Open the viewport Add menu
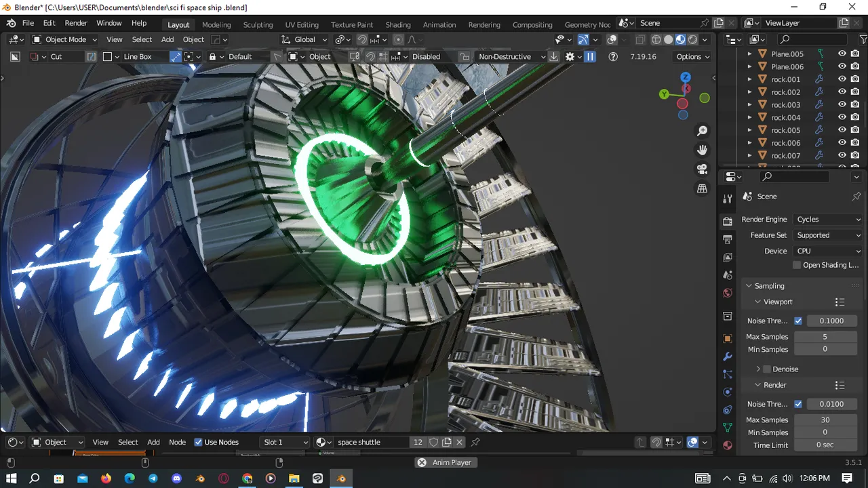The width and height of the screenshot is (868, 488). coord(167,39)
